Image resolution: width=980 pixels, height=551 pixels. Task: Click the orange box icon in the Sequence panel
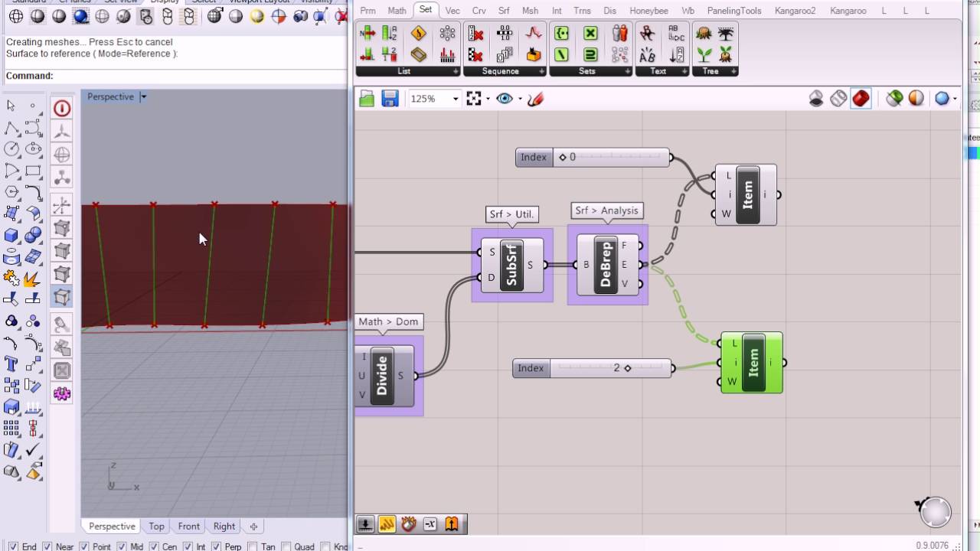(534, 54)
